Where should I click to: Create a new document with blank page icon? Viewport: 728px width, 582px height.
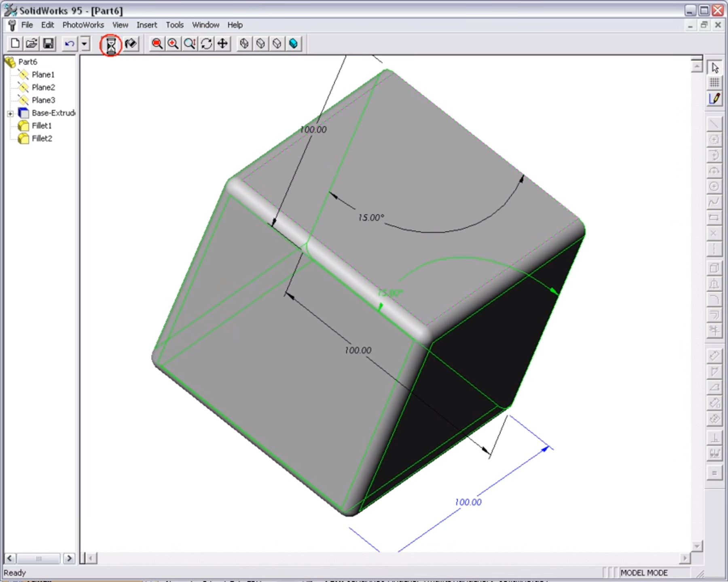15,44
